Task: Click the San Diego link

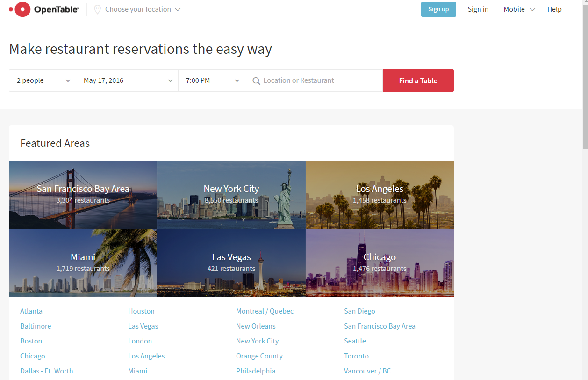Action: pos(359,311)
